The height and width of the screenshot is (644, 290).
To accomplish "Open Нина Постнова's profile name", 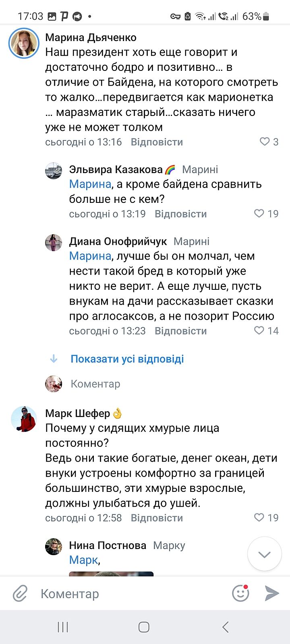I will coord(108,545).
